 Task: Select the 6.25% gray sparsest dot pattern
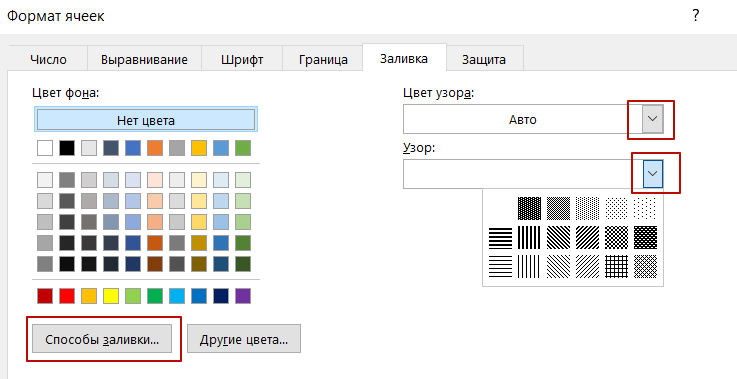tap(645, 208)
